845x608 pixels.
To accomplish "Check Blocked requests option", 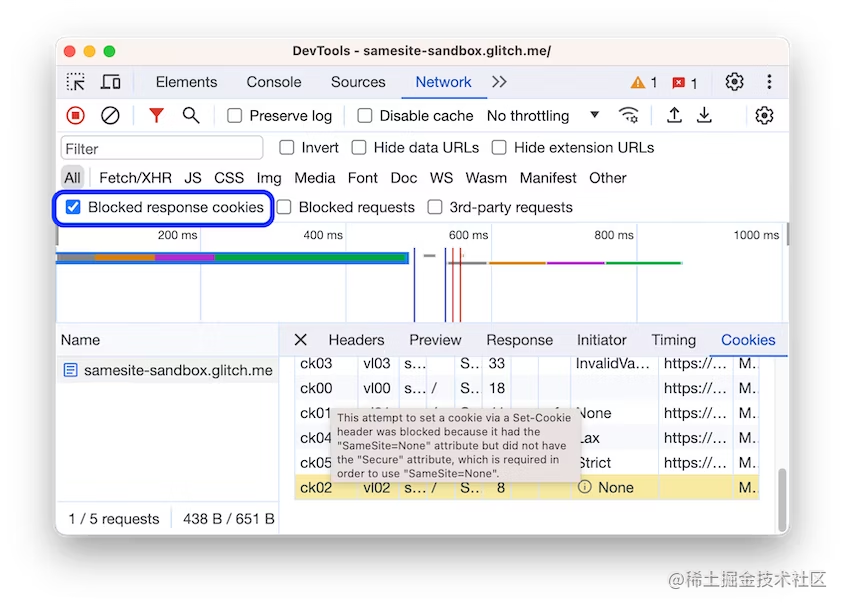I will [284, 208].
